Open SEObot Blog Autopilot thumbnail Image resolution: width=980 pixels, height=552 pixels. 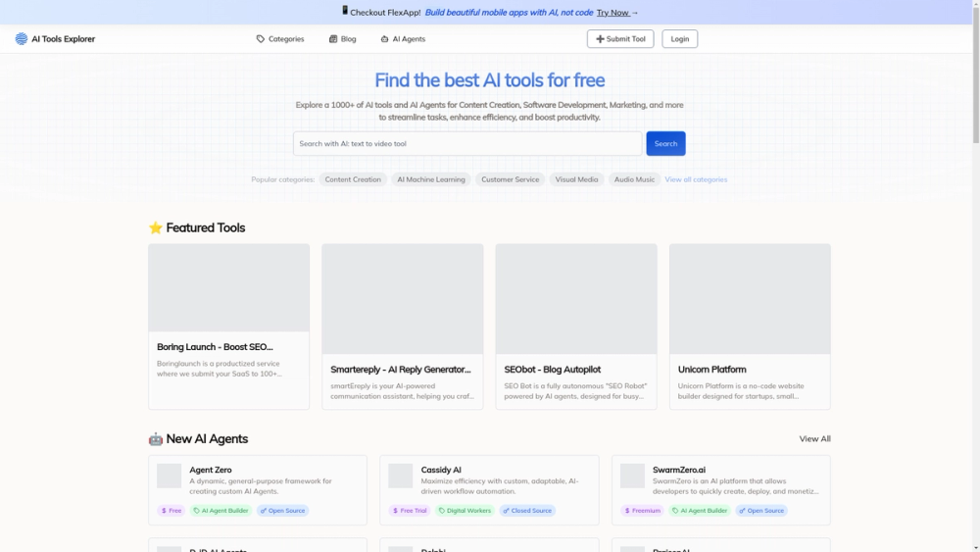point(576,299)
